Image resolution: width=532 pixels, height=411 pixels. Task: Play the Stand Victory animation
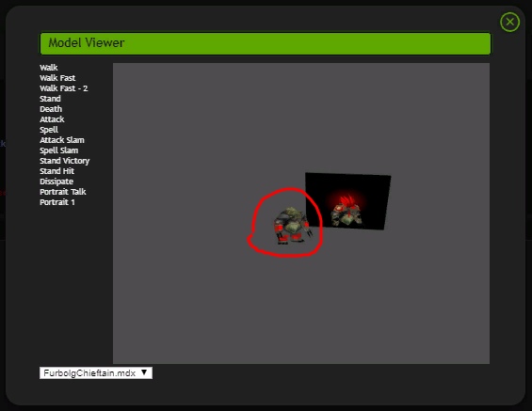click(x=64, y=161)
